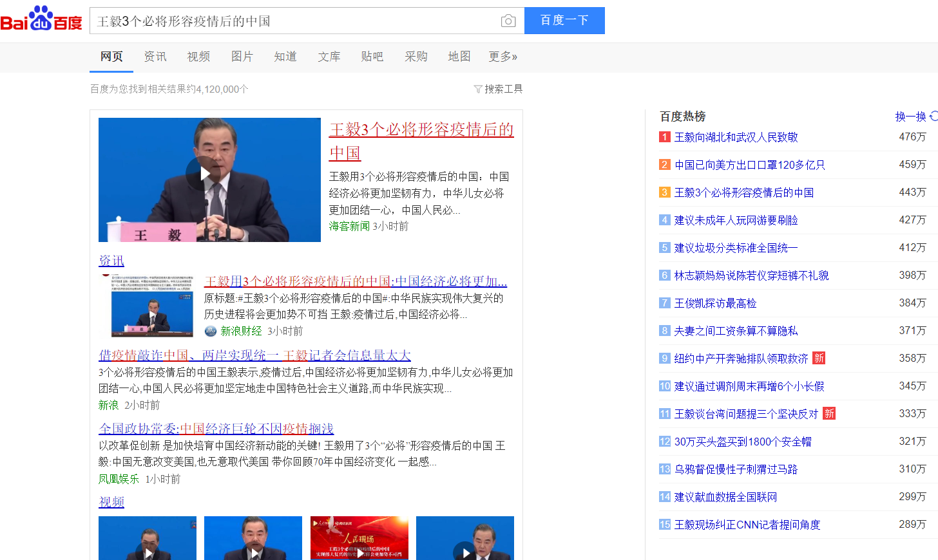Click the 新浪财经 news thumbnail
The width and height of the screenshot is (938, 560).
pyautogui.click(x=152, y=306)
